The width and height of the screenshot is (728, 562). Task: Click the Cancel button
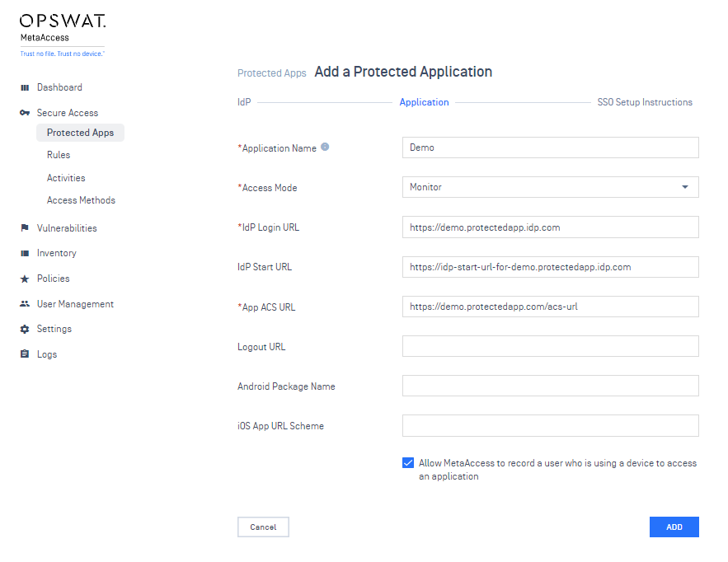263,527
